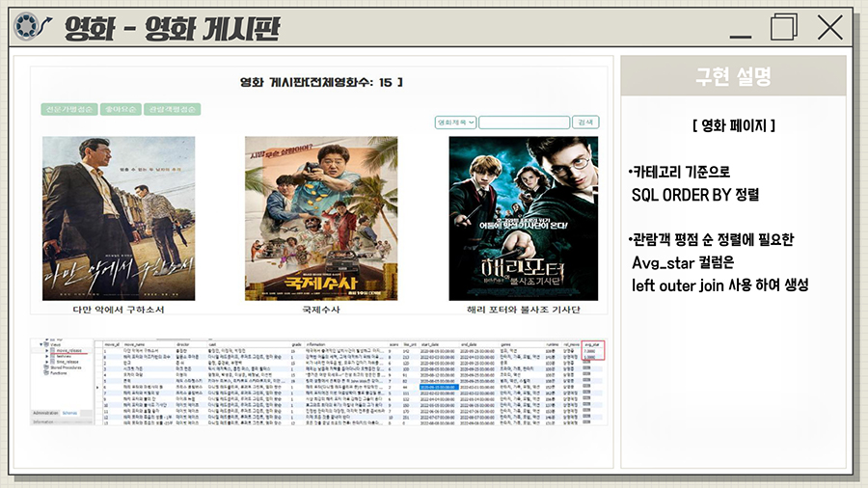Select the highlighted blue start_date cell
Image resolution: width=868 pixels, height=488 pixels.
click(439, 388)
